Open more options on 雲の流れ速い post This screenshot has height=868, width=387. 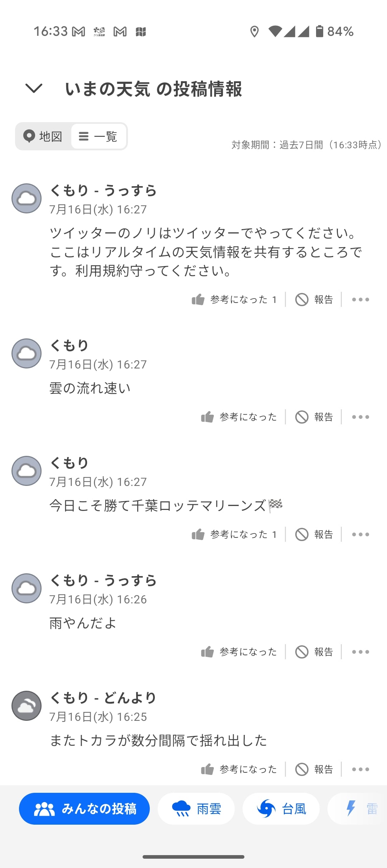pos(360,417)
